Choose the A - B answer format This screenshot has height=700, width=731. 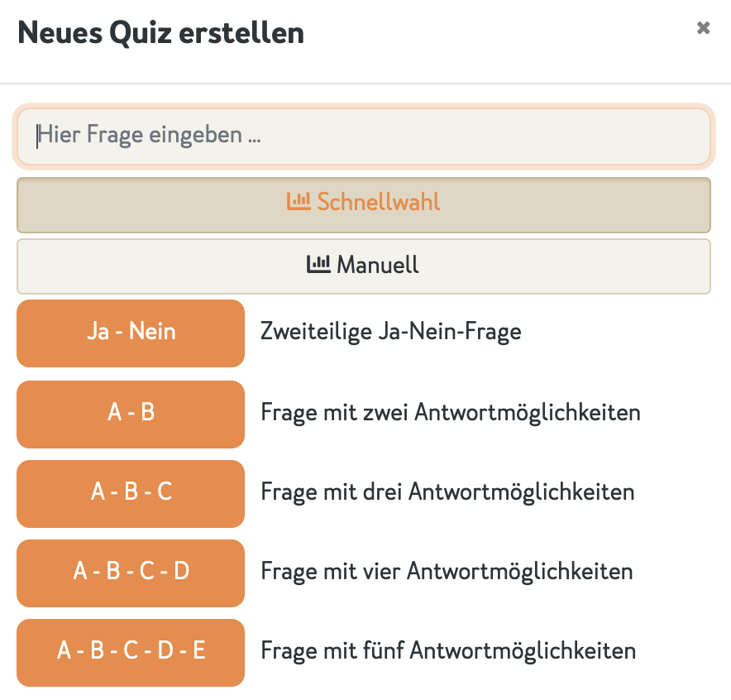click(130, 413)
